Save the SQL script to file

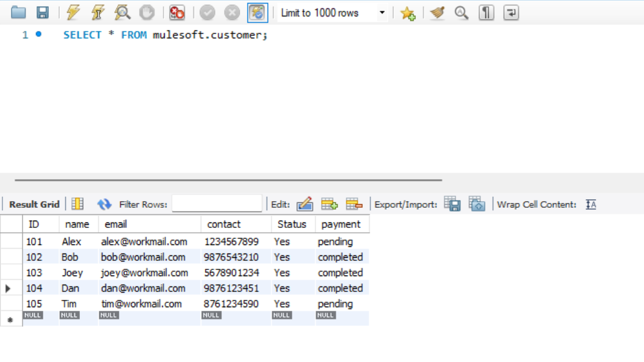(42, 12)
